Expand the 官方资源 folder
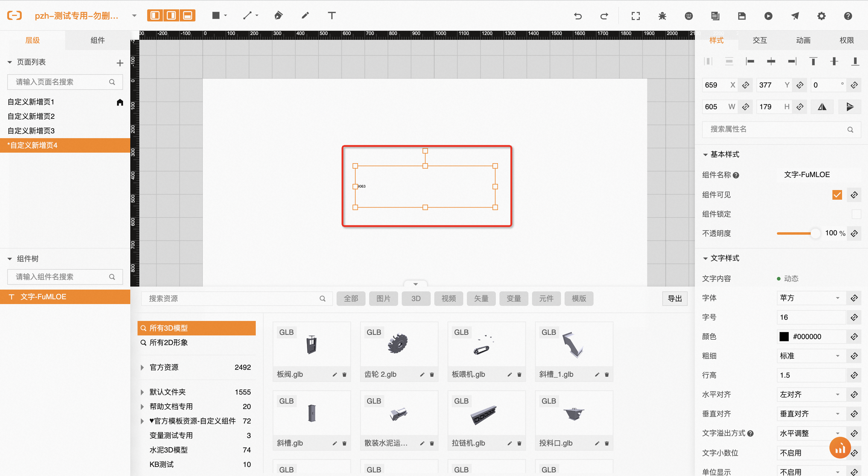The image size is (868, 476). coord(142,367)
